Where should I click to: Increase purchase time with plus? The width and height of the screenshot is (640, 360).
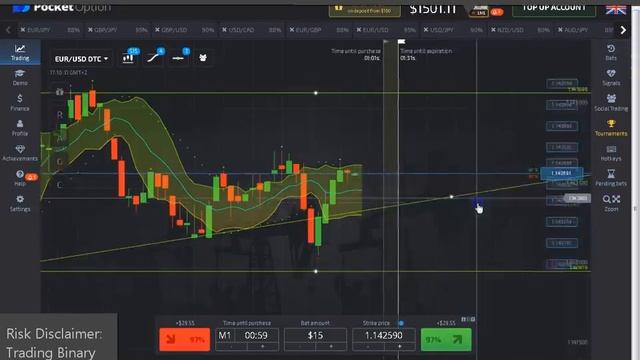point(262,347)
